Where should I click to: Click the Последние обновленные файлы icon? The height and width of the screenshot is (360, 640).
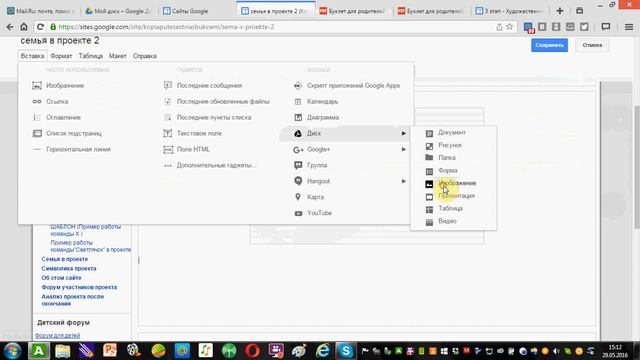(168, 102)
